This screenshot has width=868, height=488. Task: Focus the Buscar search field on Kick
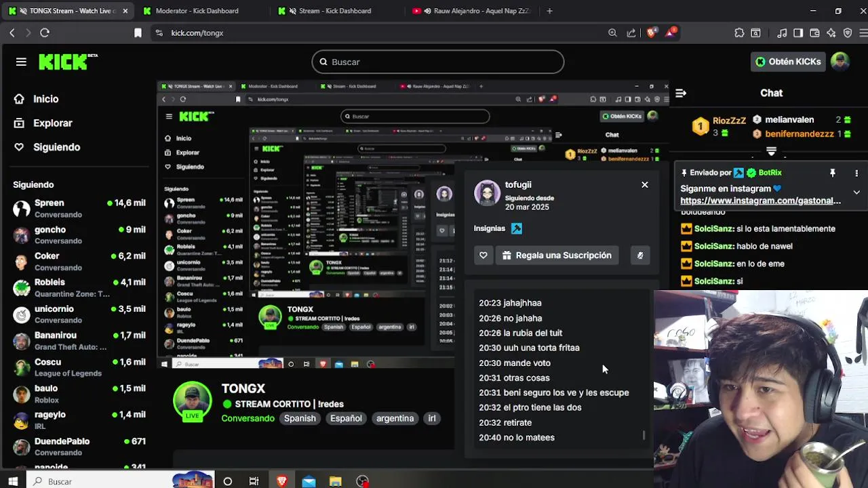pyautogui.click(x=437, y=62)
